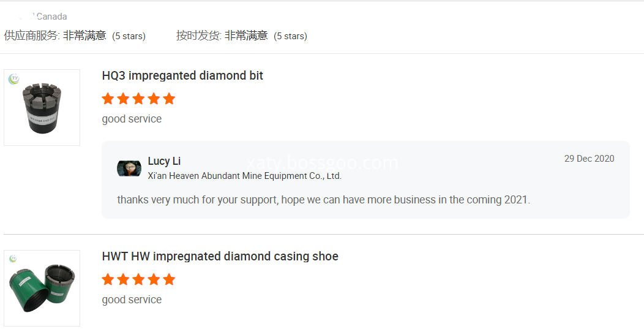The height and width of the screenshot is (329, 644).
Task: Click the Canada reviewer country label
Action: 52,17
